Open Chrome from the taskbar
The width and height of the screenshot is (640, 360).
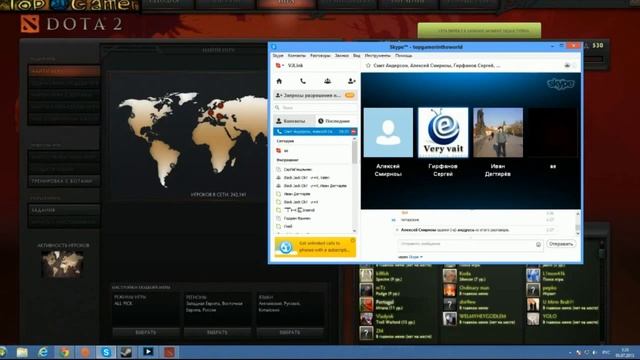coord(64,352)
